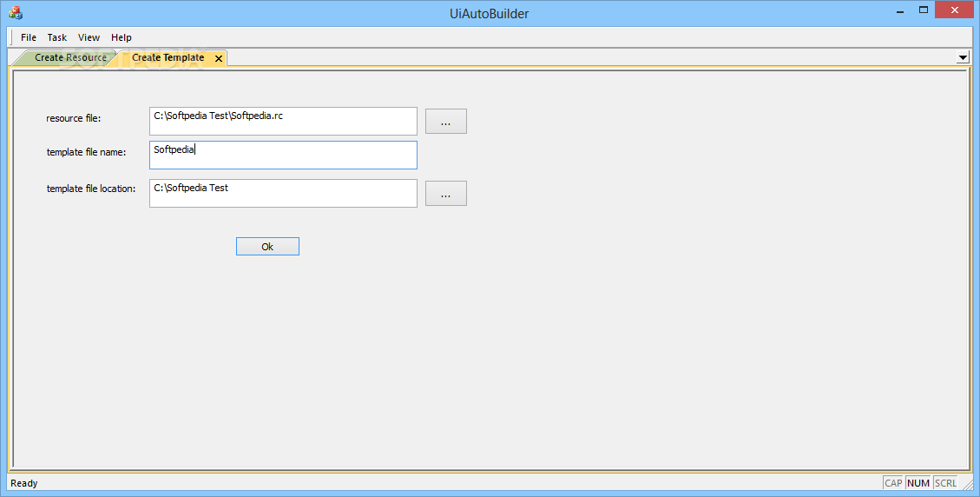
Task: Confirm with the Ok button
Action: coord(267,247)
